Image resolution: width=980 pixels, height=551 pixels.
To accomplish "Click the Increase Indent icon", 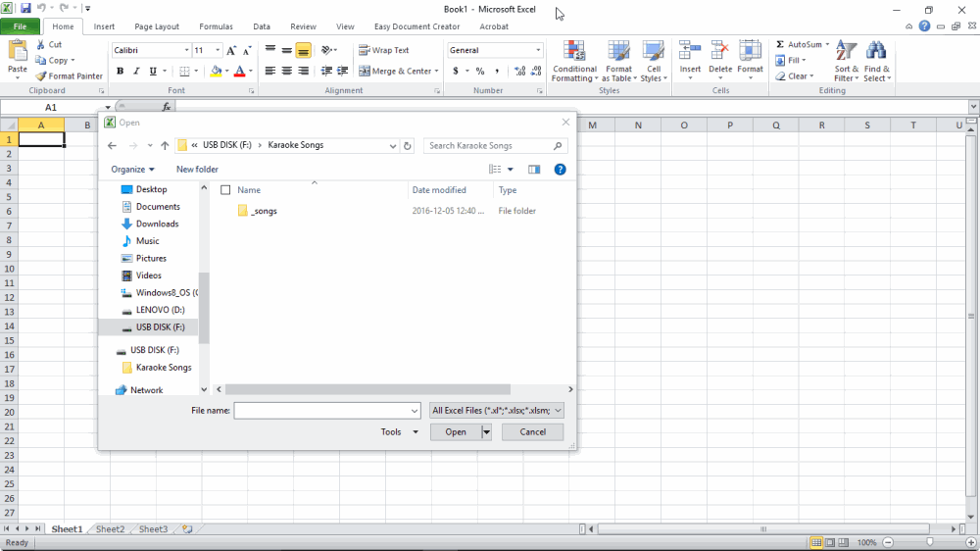I will coord(342,71).
